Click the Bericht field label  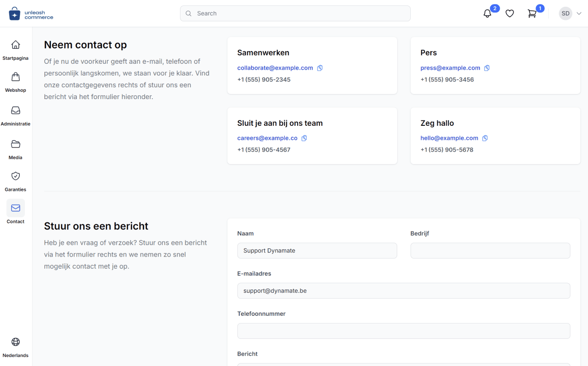247,354
